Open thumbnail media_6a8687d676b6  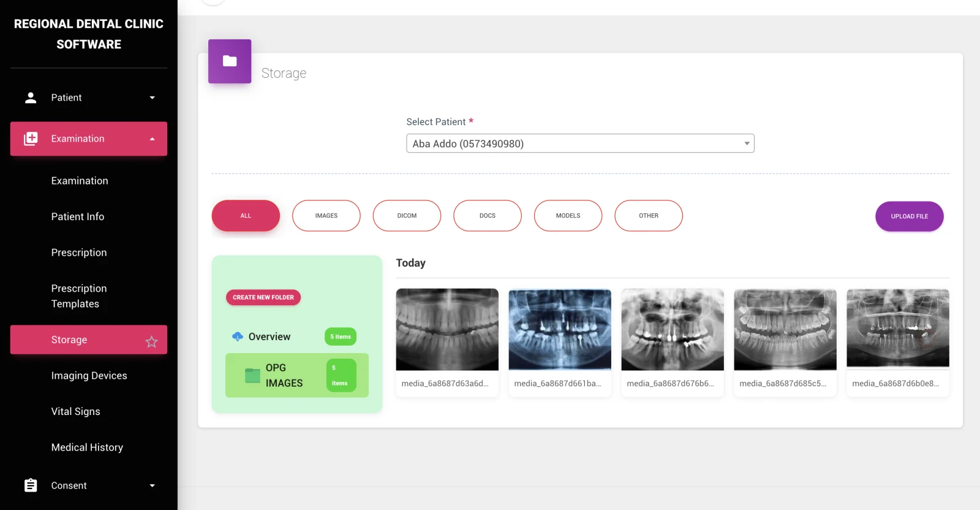673,330
